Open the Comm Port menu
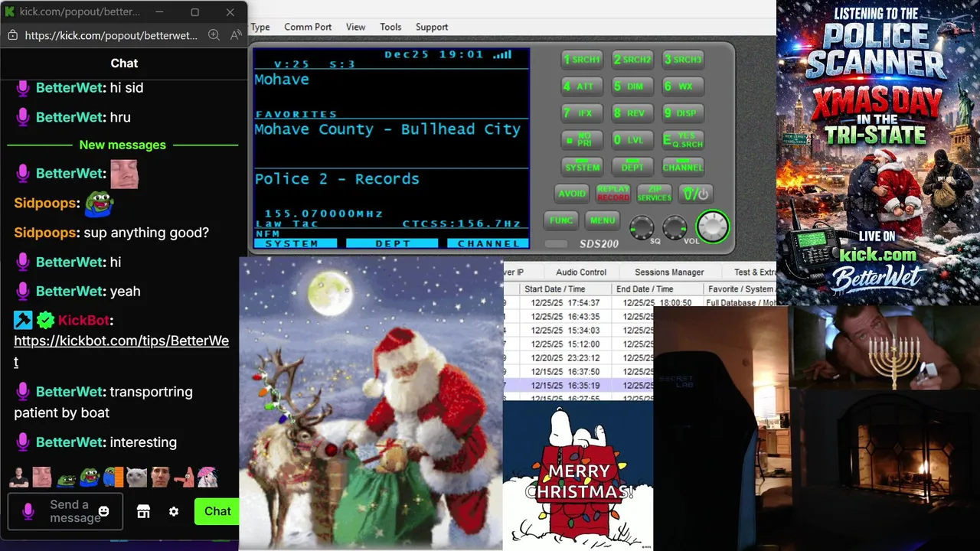The width and height of the screenshot is (980, 551). [x=308, y=27]
